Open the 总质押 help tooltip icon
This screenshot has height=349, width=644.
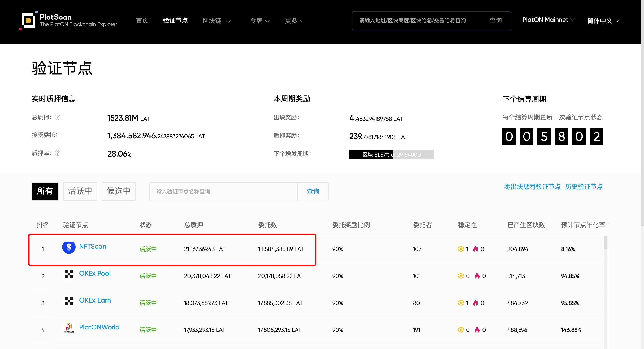(x=57, y=117)
